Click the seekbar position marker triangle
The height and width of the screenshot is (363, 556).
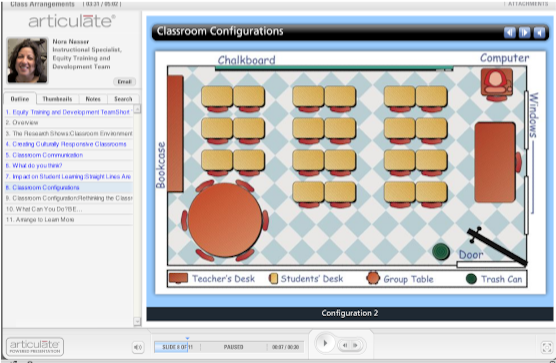pos(187,339)
